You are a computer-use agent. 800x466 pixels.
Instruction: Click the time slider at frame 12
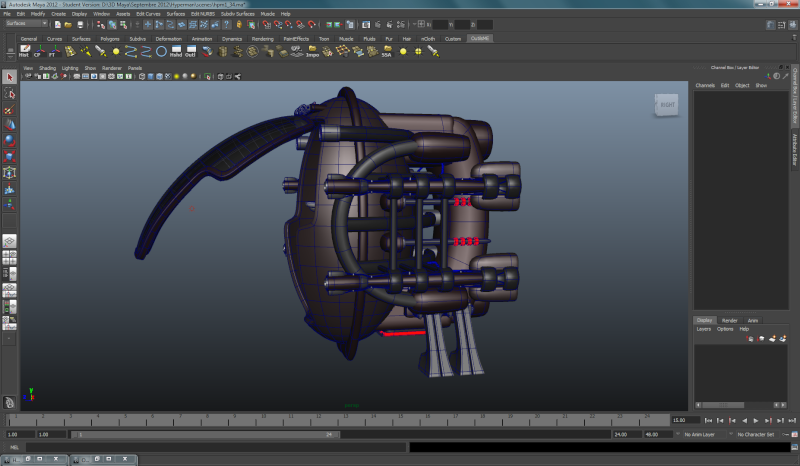point(318,420)
